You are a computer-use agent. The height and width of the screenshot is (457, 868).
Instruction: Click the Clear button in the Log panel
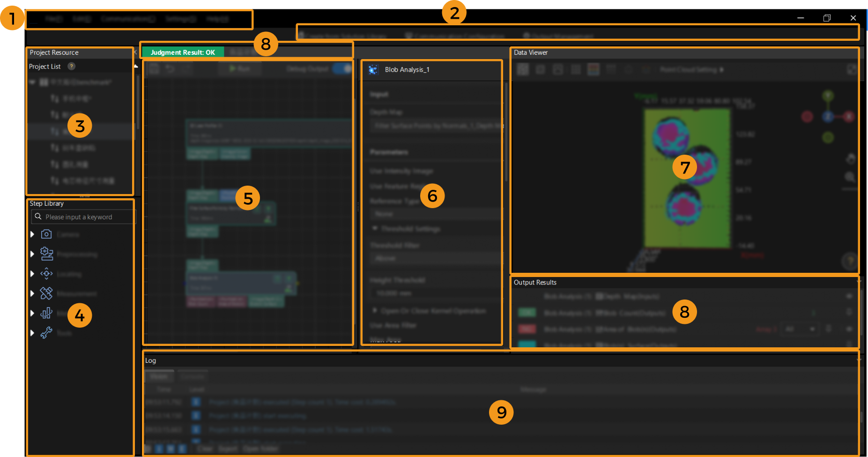(x=205, y=448)
